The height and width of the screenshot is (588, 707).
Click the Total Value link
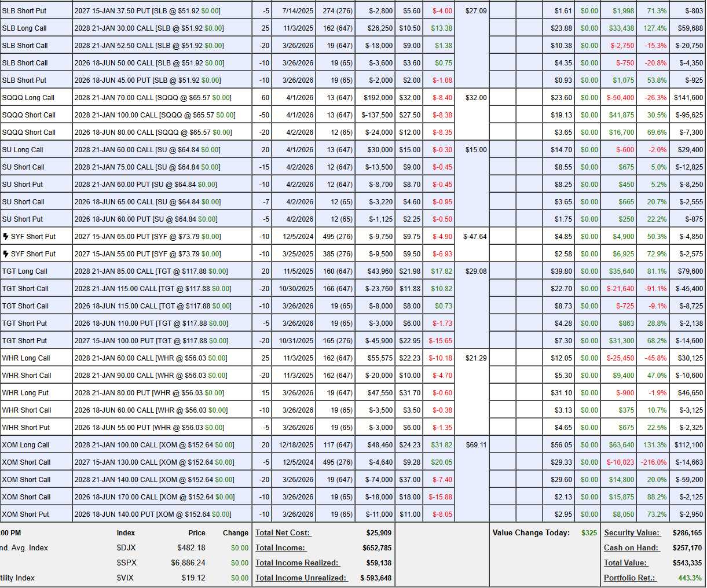(x=625, y=563)
